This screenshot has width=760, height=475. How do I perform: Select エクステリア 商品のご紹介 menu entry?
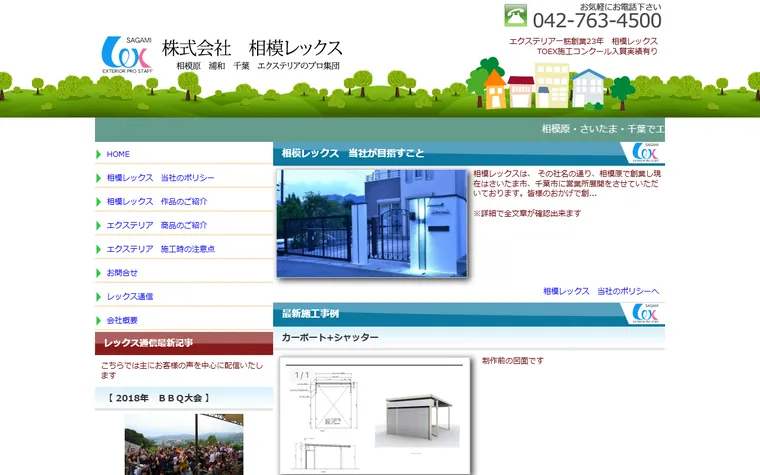click(157, 225)
